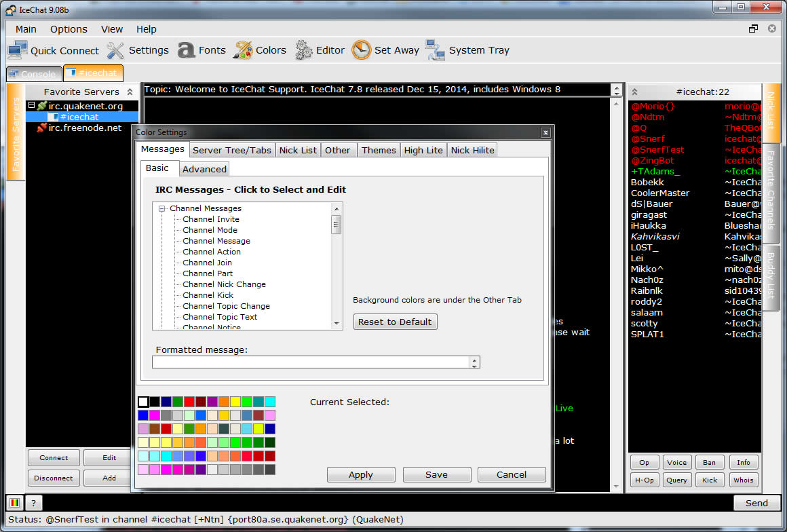This screenshot has width=787, height=532.
Task: Select Channel Topic Change in the tree
Action: pyautogui.click(x=227, y=306)
